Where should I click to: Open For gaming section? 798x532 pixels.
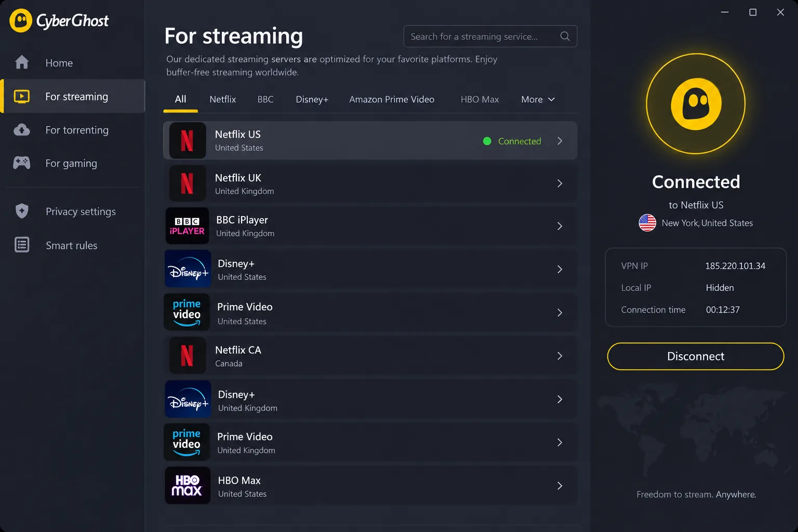[x=71, y=163]
